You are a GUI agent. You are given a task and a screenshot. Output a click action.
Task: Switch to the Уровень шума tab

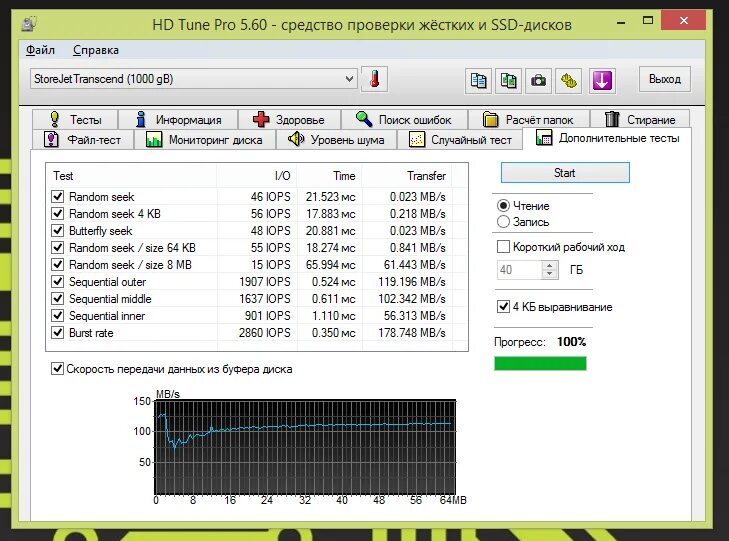(x=336, y=139)
